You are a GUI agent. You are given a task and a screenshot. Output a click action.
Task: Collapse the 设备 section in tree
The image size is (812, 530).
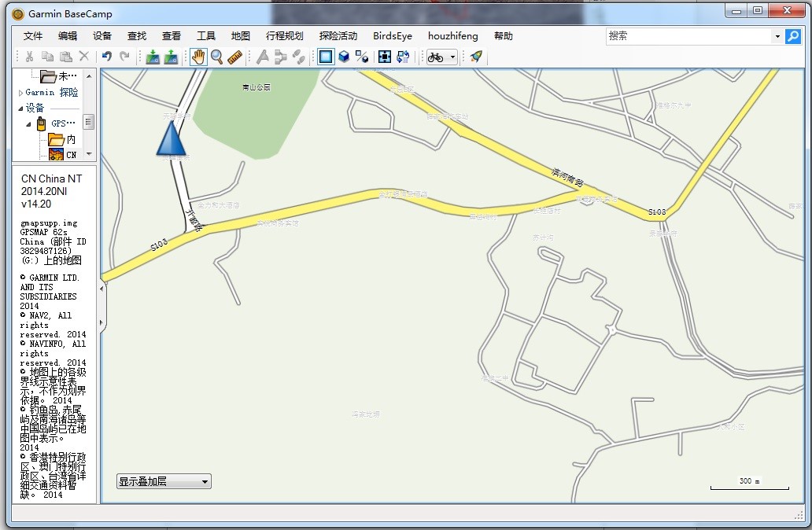(20, 109)
